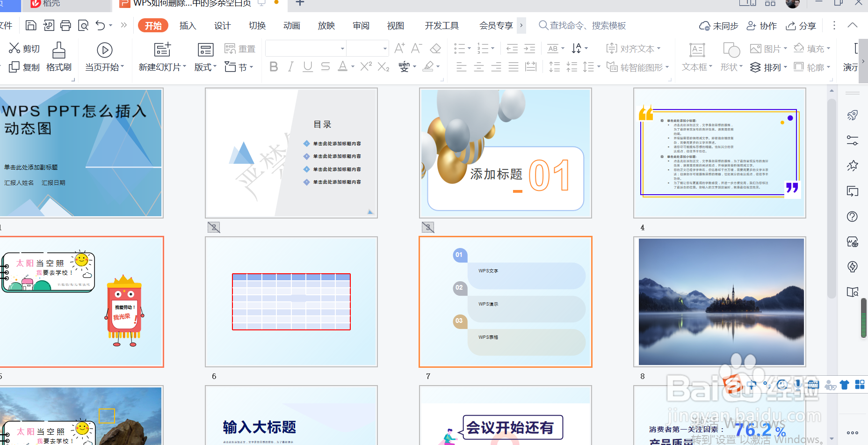The image size is (868, 445).
Task: Open the Review (审阅) ribbon tab
Action: coord(361,25)
